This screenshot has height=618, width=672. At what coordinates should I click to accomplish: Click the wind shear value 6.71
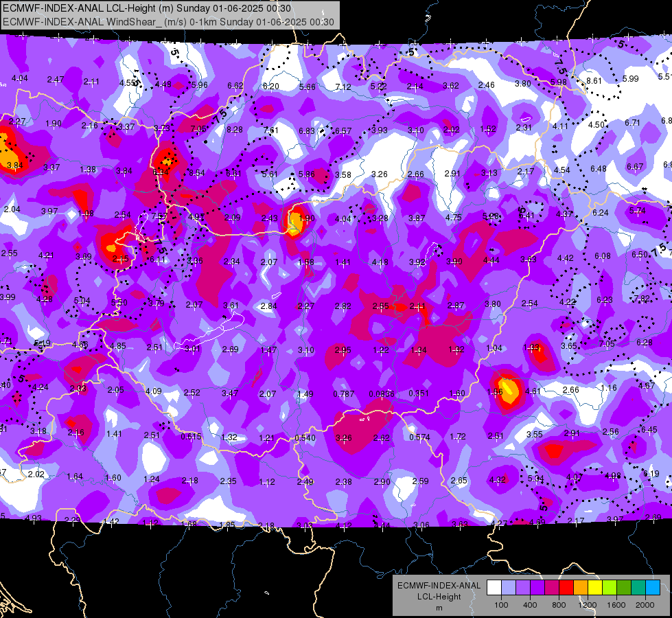coord(632,123)
